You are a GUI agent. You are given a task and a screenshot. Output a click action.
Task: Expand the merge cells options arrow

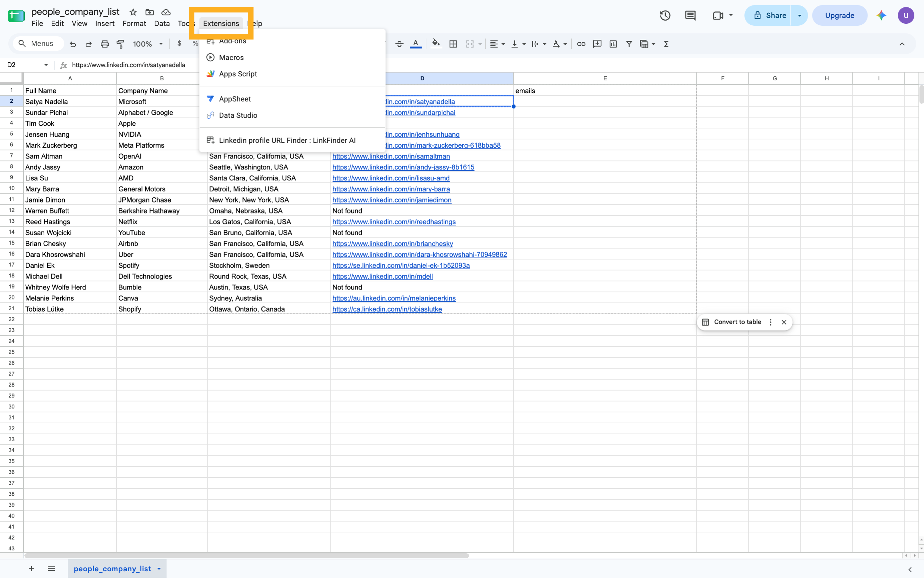(480, 44)
